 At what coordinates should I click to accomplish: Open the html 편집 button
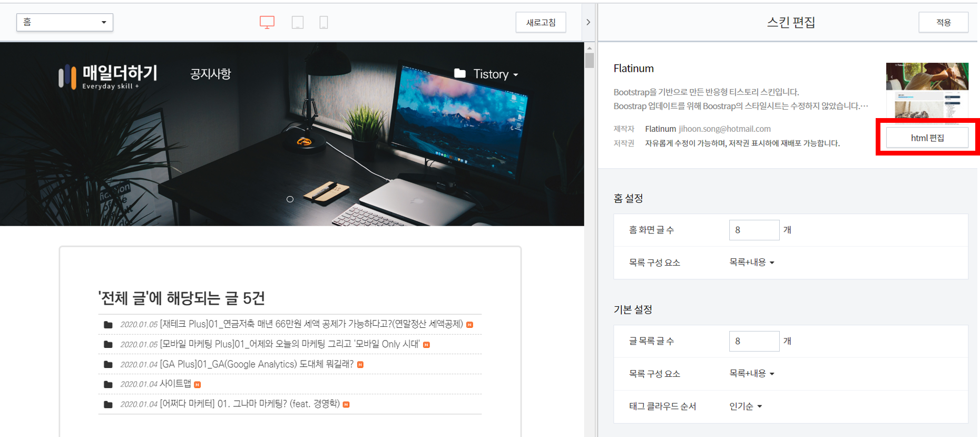(927, 138)
